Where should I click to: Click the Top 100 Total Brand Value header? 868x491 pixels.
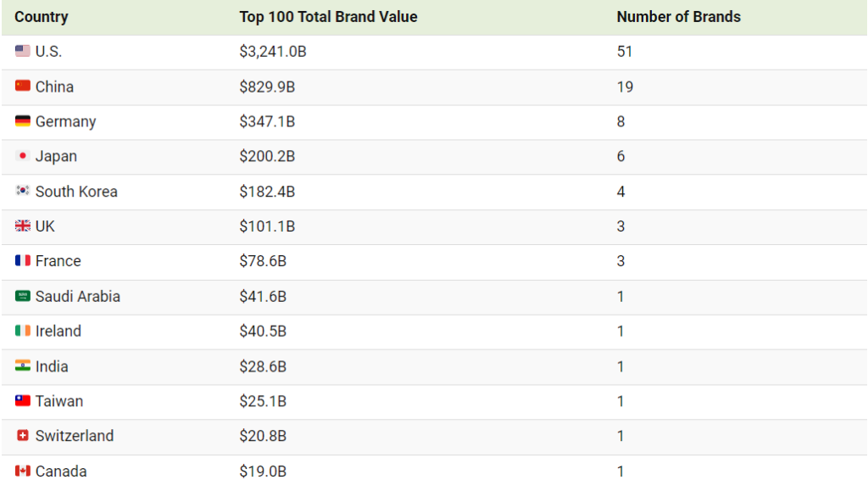[x=328, y=17]
